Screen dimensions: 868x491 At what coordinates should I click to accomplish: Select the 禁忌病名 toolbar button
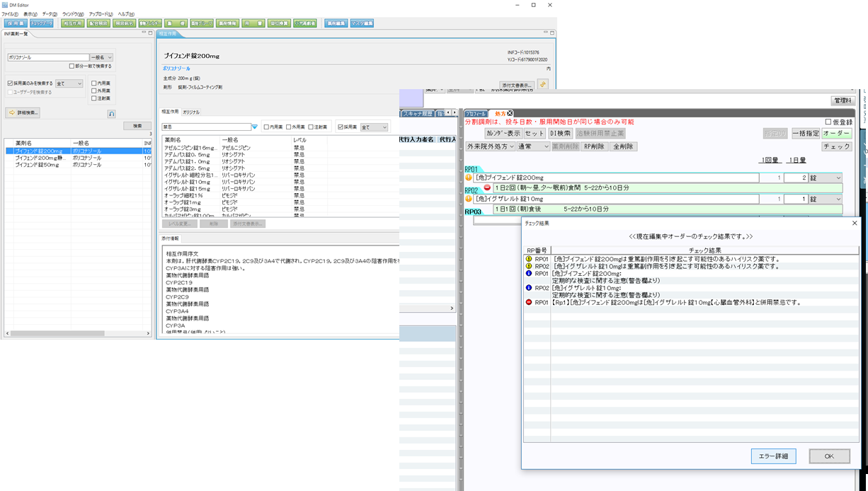pyautogui.click(x=124, y=23)
